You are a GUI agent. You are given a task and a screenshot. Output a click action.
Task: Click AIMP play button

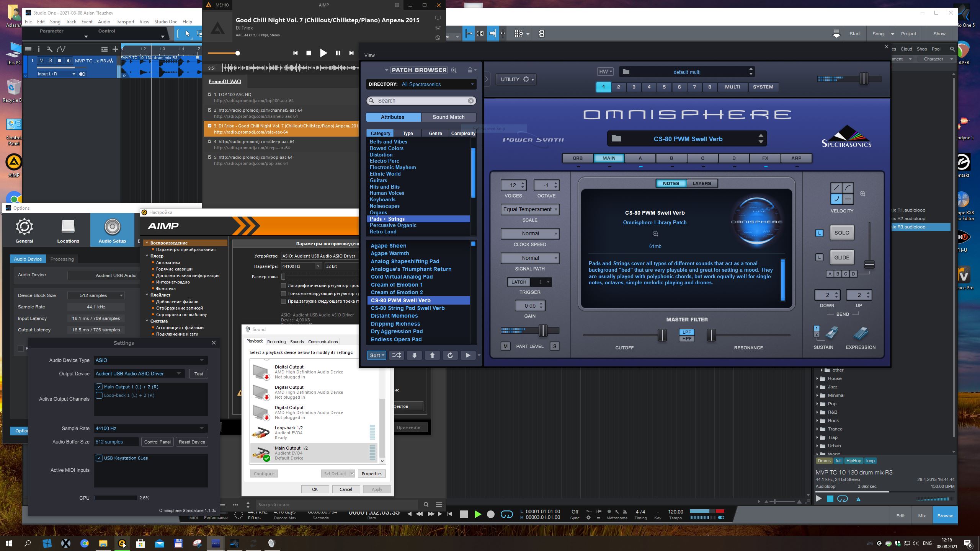coord(323,53)
